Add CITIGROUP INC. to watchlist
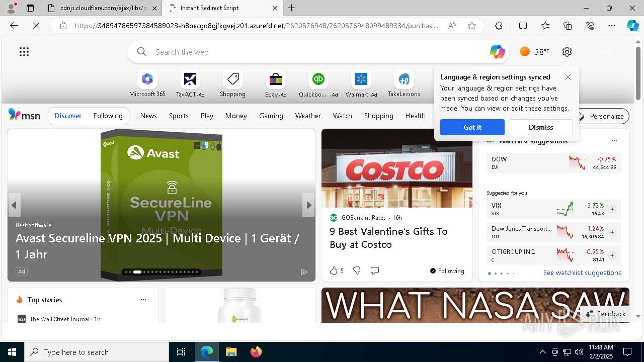Screen dimensions: 644x362 612,255
